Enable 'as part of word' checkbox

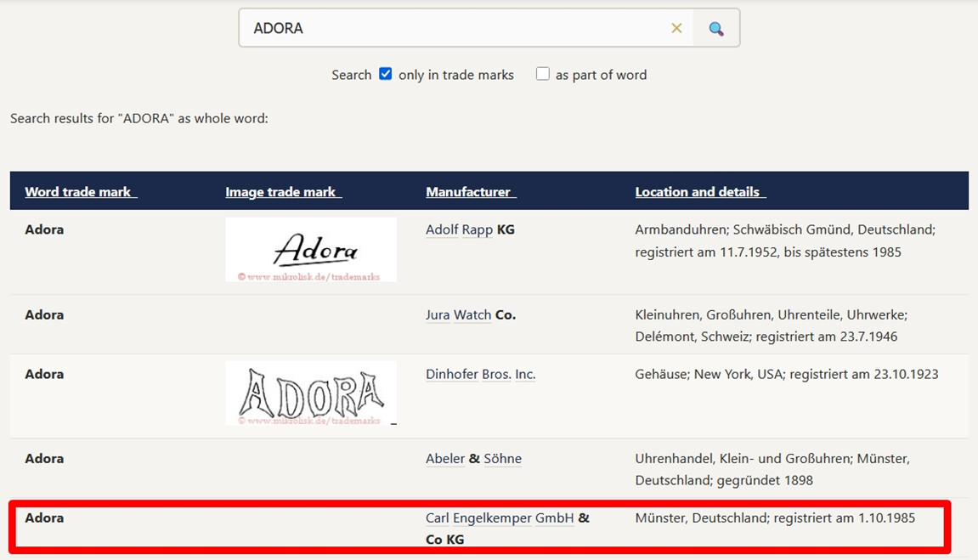point(543,74)
